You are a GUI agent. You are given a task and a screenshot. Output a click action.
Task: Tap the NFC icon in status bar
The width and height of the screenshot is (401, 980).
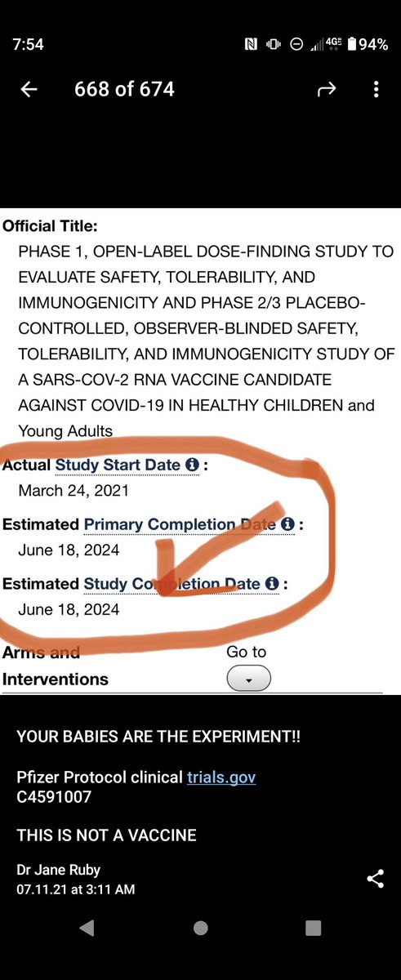[x=251, y=45]
